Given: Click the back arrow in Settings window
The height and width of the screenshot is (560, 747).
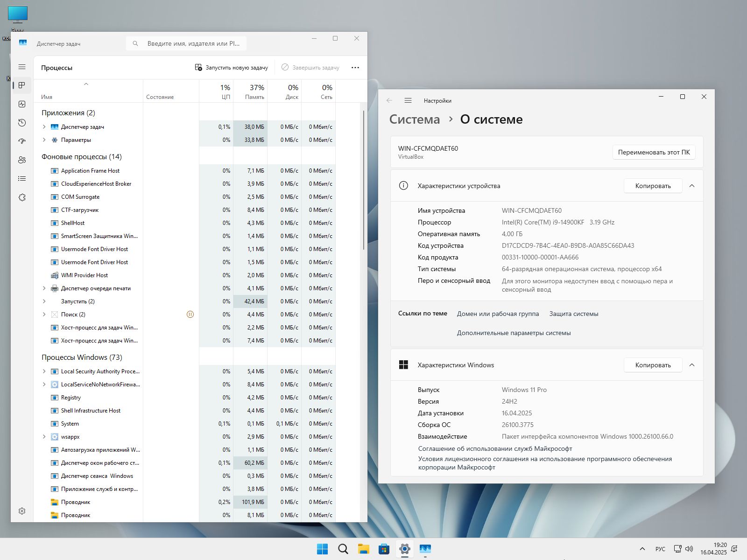Looking at the screenshot, I should coord(389,101).
